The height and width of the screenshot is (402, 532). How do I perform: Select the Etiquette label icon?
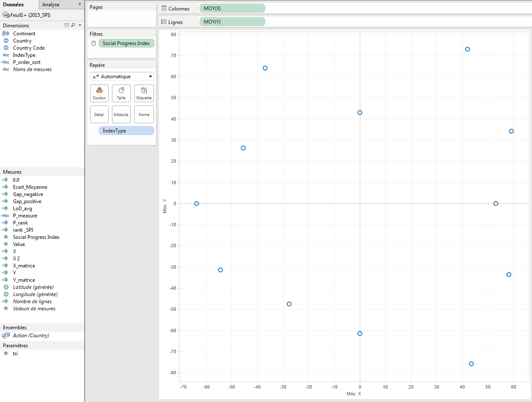tap(144, 93)
